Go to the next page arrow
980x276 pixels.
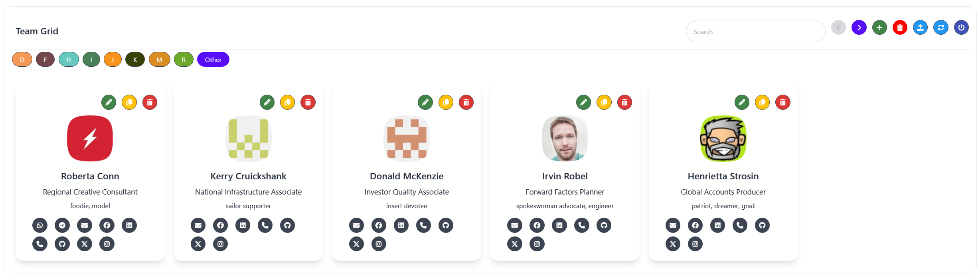(859, 28)
